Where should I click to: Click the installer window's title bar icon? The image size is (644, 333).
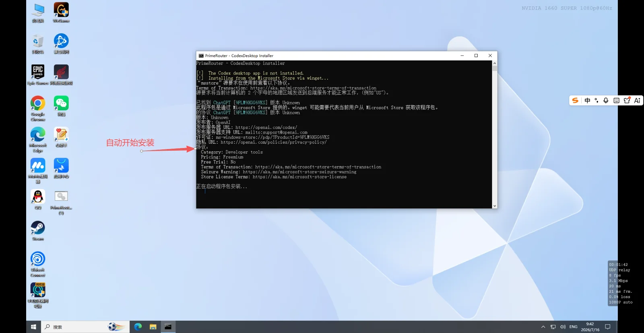click(x=201, y=56)
